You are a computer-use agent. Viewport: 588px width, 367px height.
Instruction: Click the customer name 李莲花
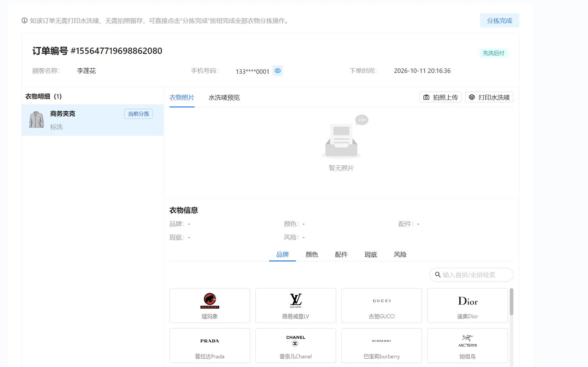coord(86,71)
